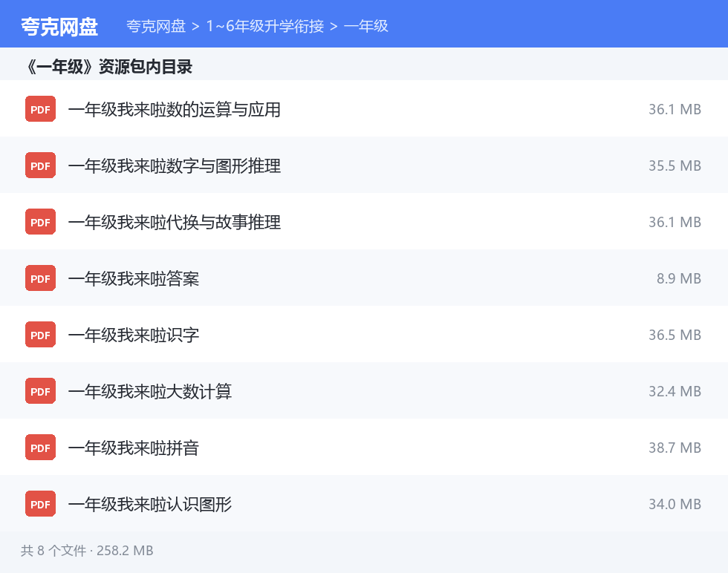Open the 夸克网盘 logo in header
This screenshot has width=728, height=573.
(x=59, y=27)
